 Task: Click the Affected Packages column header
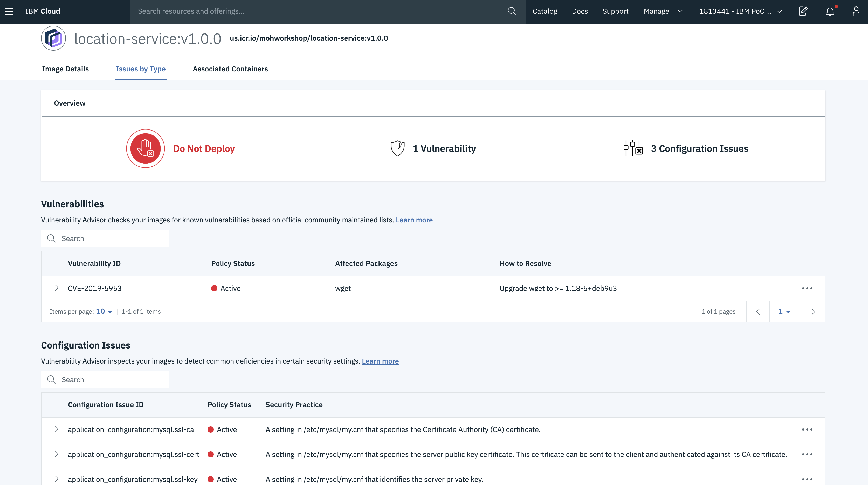pyautogui.click(x=366, y=264)
